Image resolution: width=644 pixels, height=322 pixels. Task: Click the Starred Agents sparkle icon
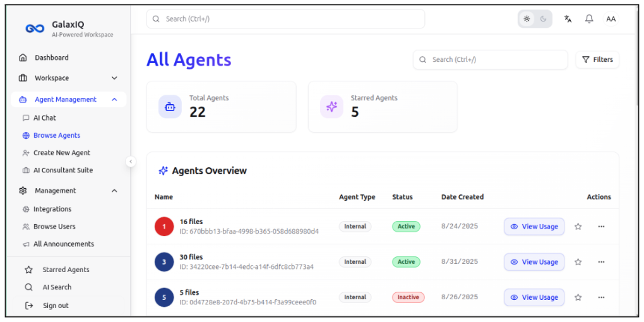[x=331, y=107]
